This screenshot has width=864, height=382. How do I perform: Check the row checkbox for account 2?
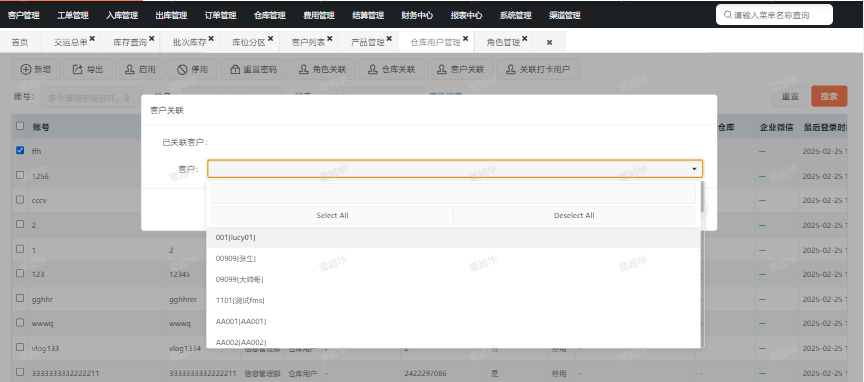click(20, 224)
